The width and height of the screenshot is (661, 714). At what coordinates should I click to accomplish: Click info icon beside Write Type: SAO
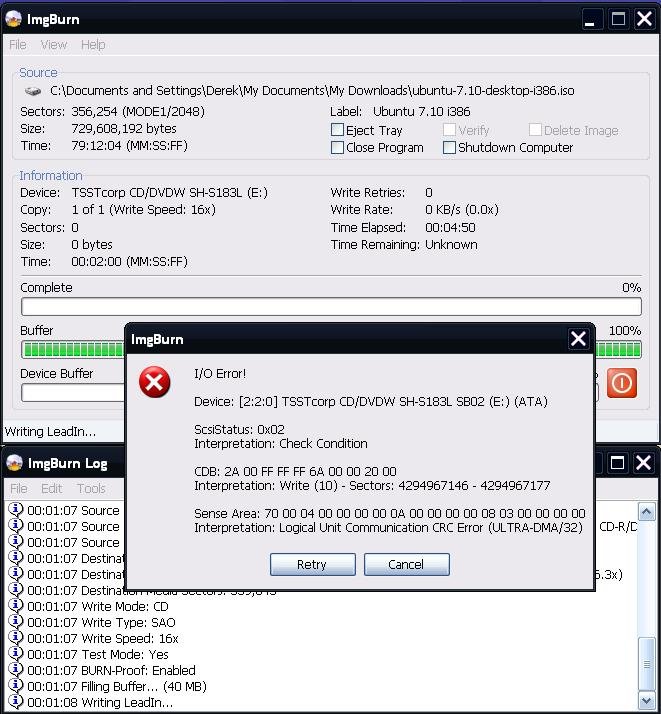[15, 622]
